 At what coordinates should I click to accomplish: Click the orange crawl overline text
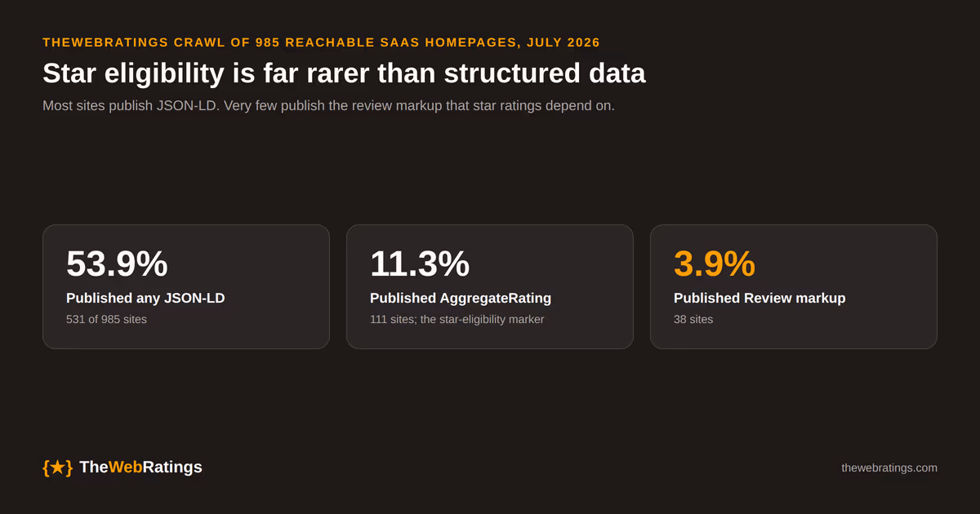pyautogui.click(x=321, y=42)
